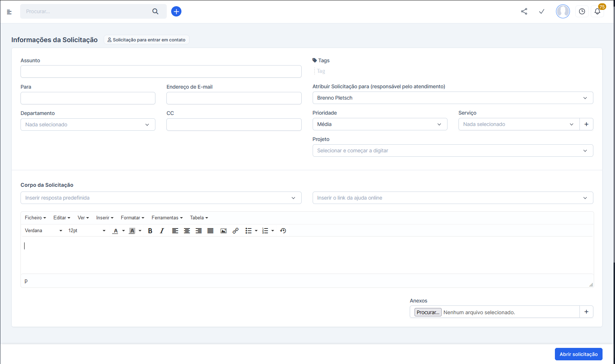Click the Abrir solicitação button
The height and width of the screenshot is (364, 615).
click(578, 354)
